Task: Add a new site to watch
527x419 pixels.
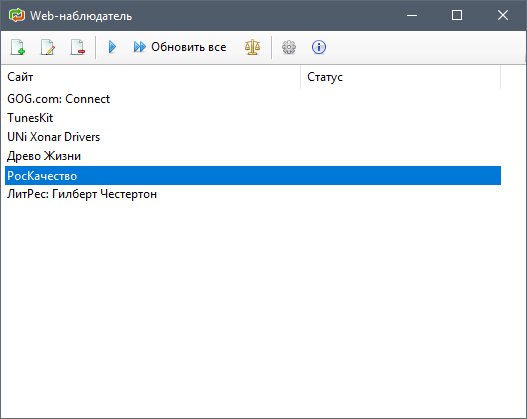Action: pyautogui.click(x=17, y=47)
